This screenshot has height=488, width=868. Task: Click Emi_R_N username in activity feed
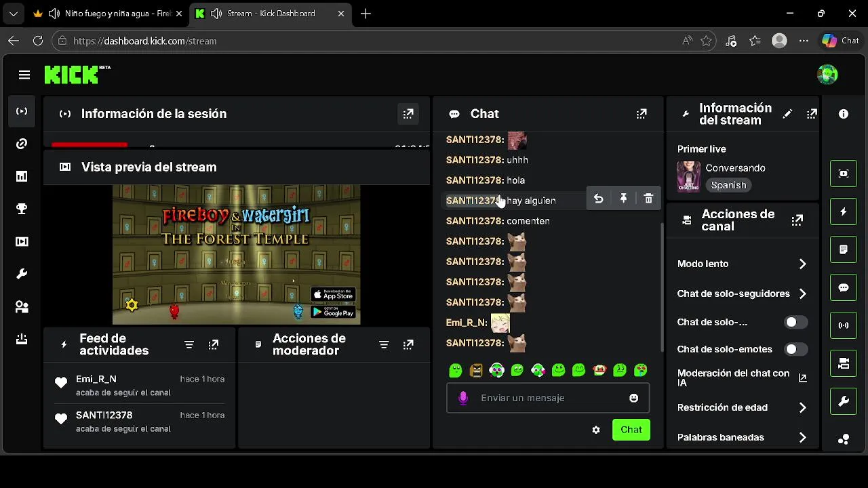pos(96,379)
